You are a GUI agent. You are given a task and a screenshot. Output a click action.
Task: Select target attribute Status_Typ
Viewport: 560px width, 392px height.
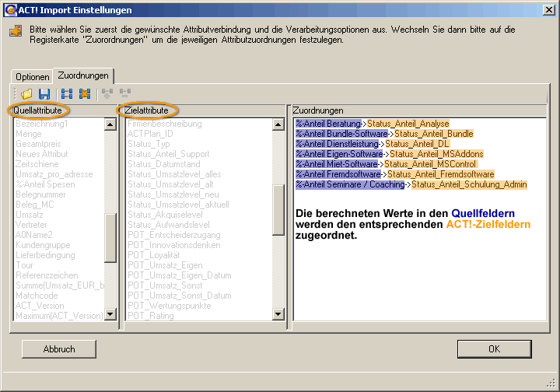tap(149, 144)
